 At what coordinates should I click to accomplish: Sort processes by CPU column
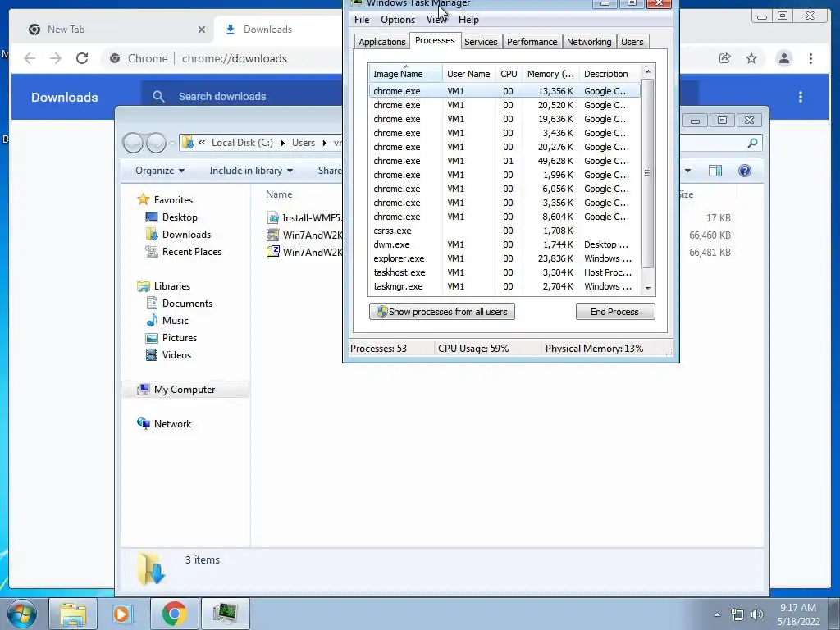tap(509, 74)
